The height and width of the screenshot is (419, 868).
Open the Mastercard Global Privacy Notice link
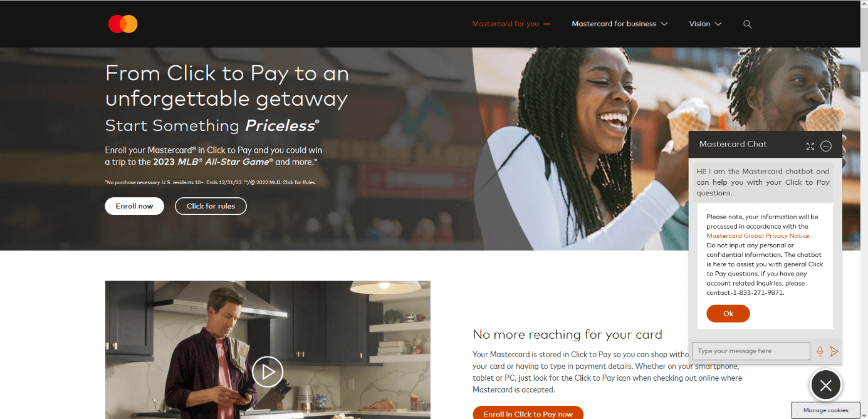(x=758, y=236)
